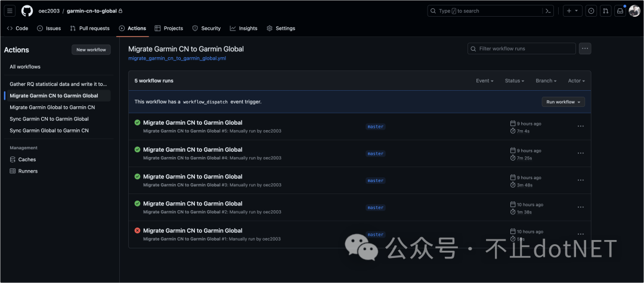
Task: Open workflow run #2 title
Action: pos(193,204)
